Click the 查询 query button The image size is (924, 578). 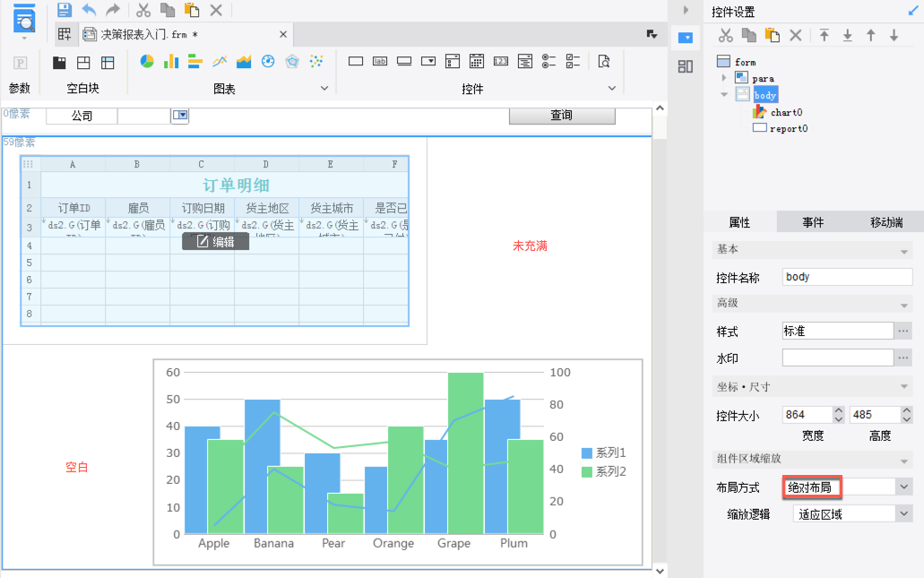coord(562,116)
